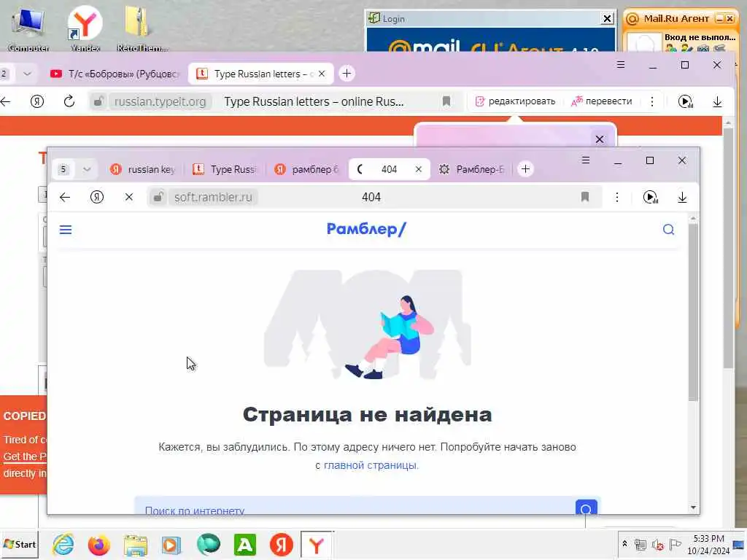Image resolution: width=747 pixels, height=560 pixels.
Task: Add a new tab in back window
Action: [347, 74]
